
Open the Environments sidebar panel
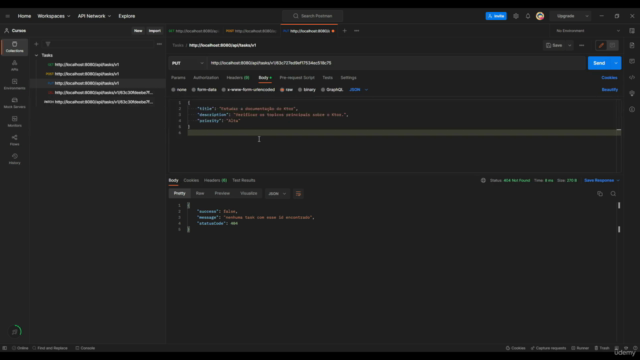coord(14,84)
